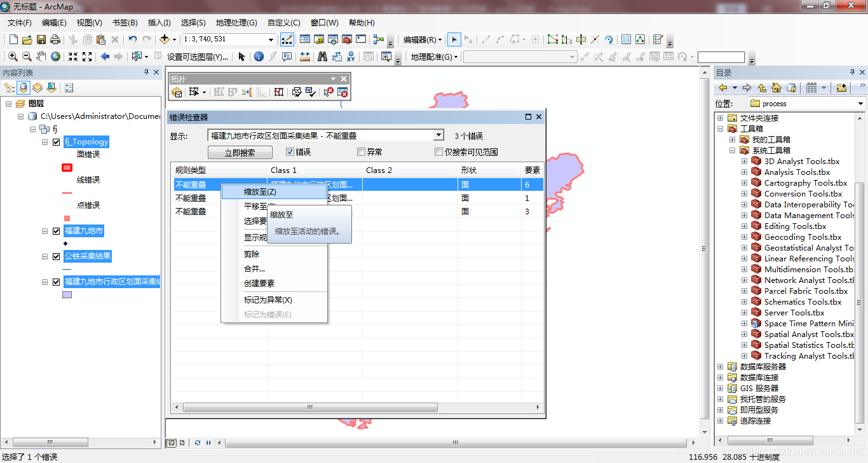Select the Zoom Out tool

27,57
